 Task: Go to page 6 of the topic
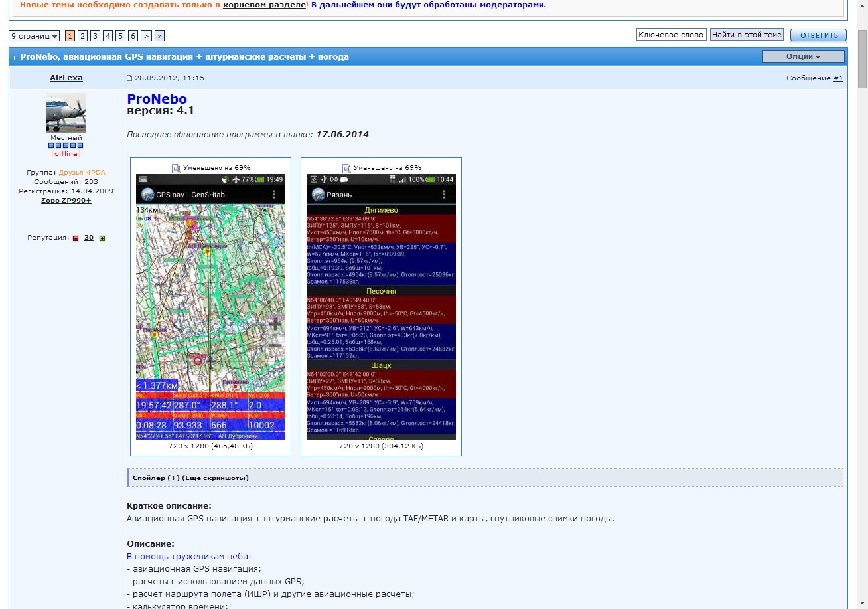point(133,36)
